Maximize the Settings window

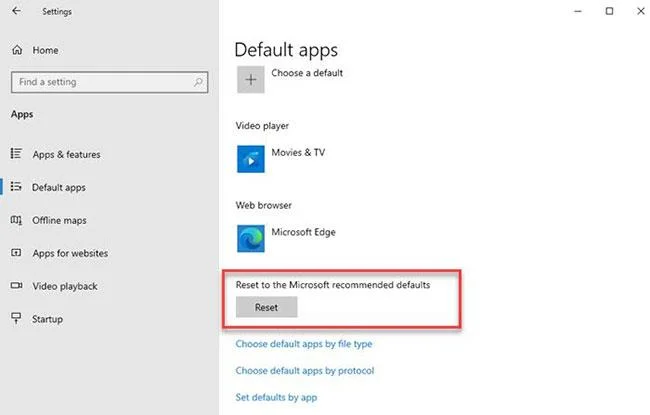[x=609, y=11]
